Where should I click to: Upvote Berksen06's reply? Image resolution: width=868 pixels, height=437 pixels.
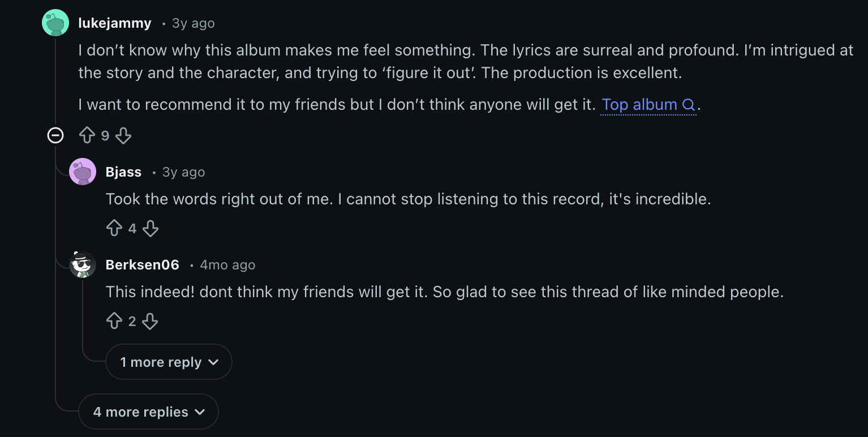coord(114,321)
